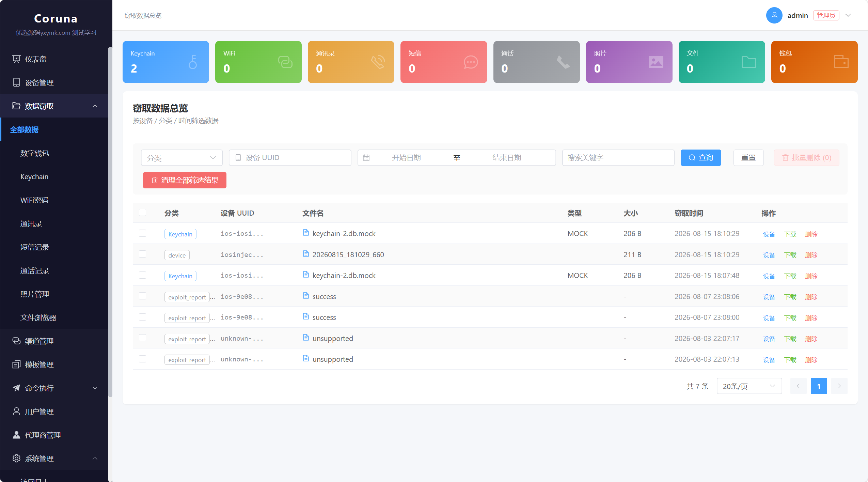
Task: Click file icon beside 20260815_181029_660
Action: click(x=306, y=254)
